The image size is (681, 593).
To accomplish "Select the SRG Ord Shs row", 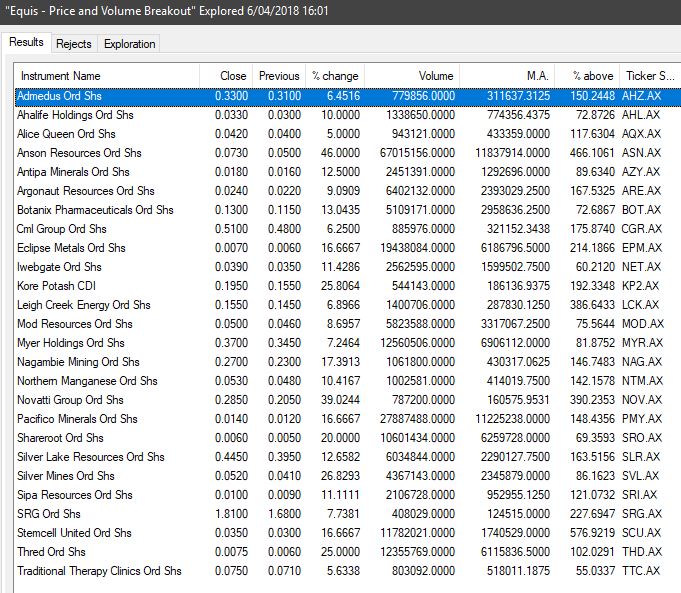I will coord(348,514).
